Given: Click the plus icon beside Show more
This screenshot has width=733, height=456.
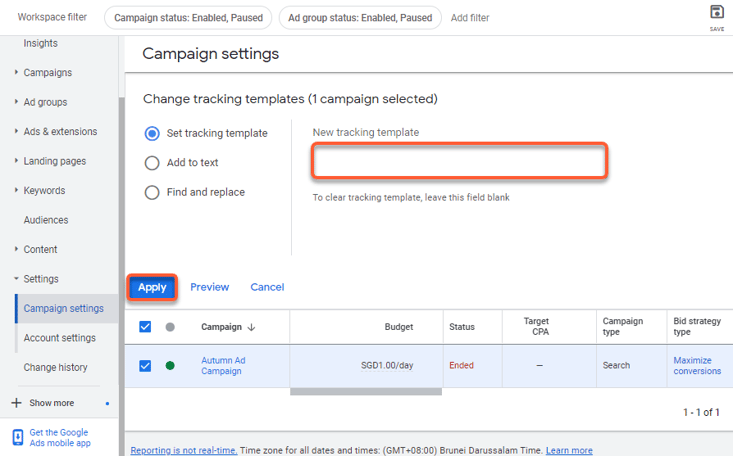Looking at the screenshot, I should tap(16, 403).
